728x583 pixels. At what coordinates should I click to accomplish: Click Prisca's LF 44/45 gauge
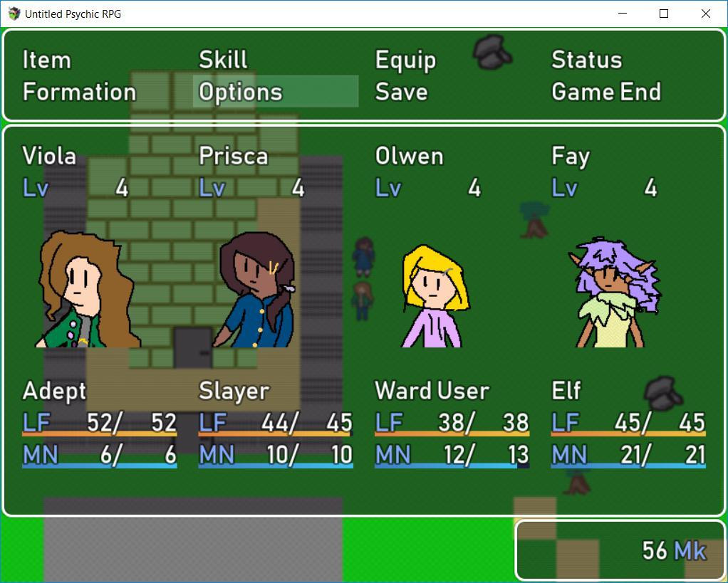[276, 424]
